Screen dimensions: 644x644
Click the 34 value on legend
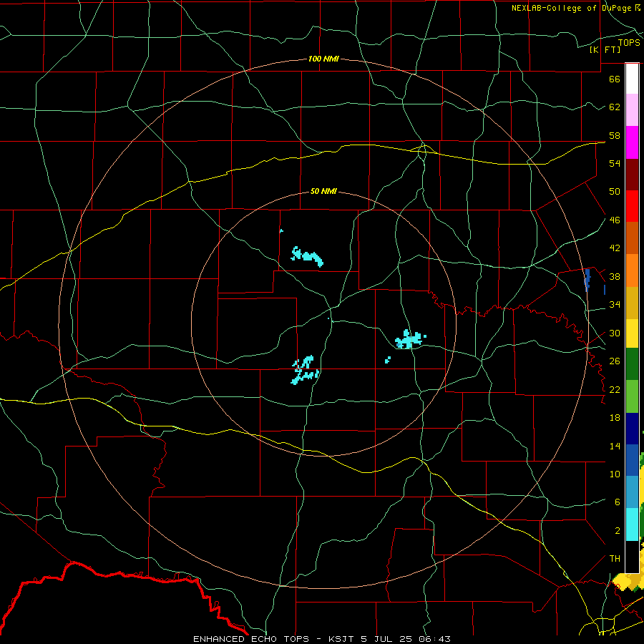point(615,305)
